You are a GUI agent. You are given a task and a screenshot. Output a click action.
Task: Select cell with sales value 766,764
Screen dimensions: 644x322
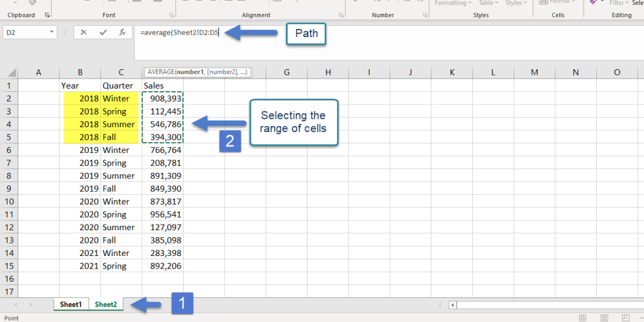tap(163, 150)
